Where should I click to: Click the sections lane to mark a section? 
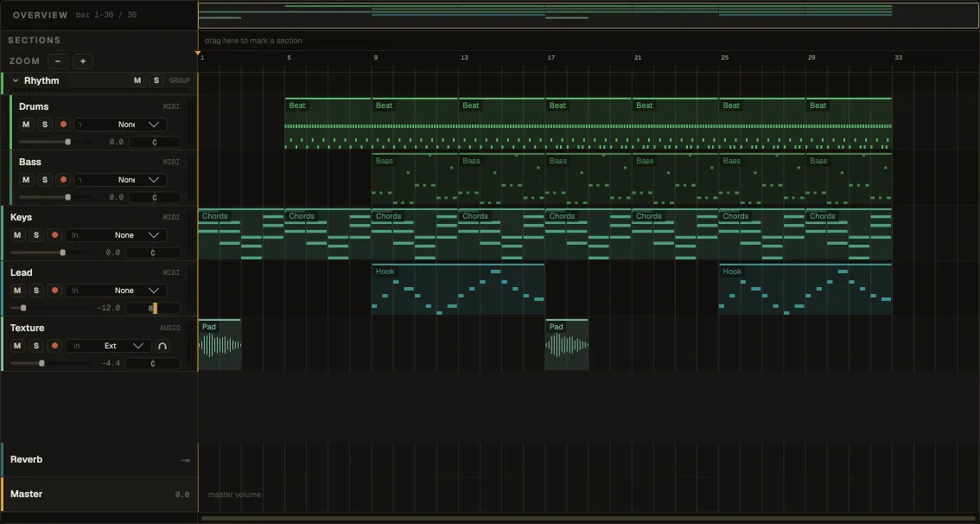coord(589,41)
